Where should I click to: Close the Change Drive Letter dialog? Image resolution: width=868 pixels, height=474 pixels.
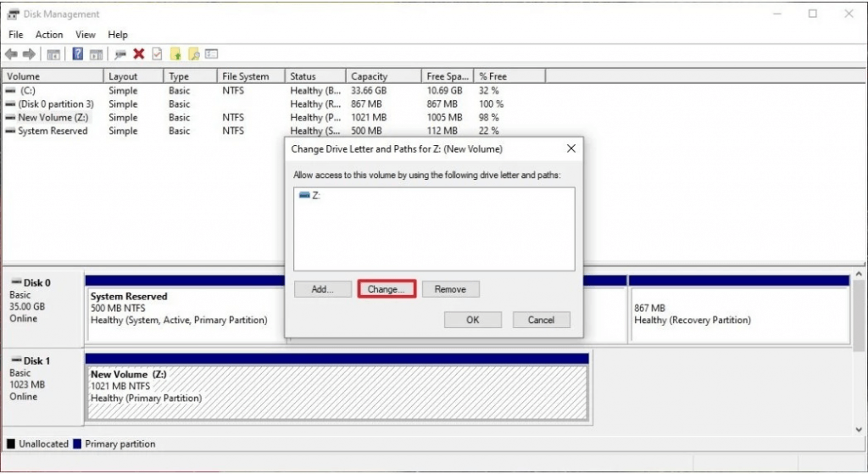click(x=570, y=148)
